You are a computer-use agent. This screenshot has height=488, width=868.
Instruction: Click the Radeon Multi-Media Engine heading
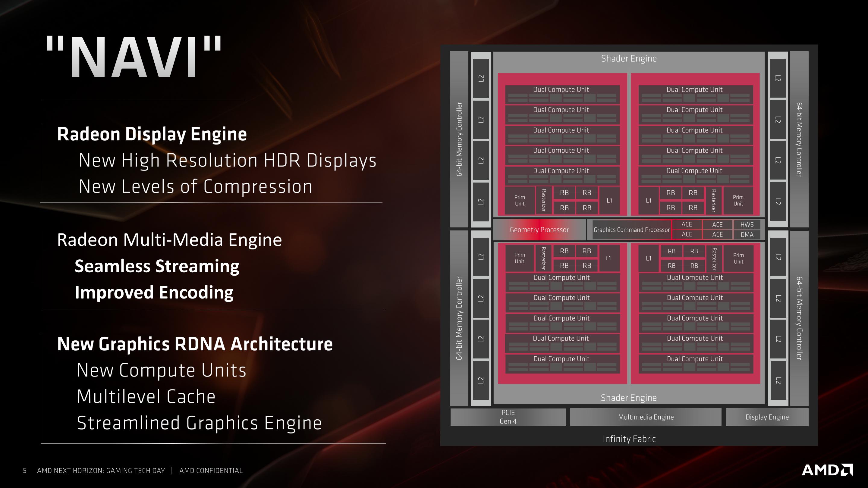click(x=169, y=240)
